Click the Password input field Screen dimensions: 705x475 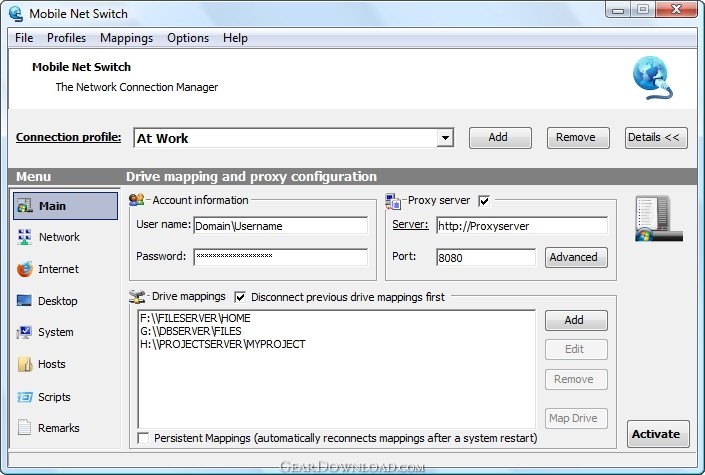[281, 257]
